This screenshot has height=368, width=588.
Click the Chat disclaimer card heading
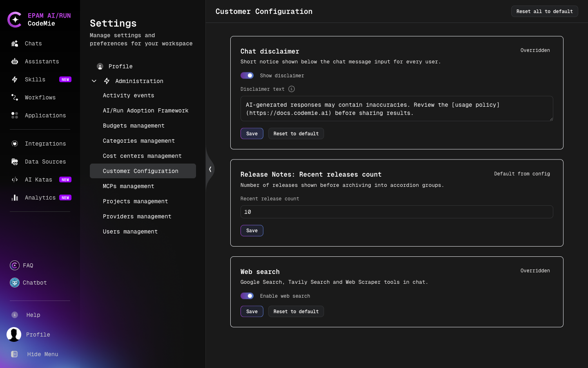pyautogui.click(x=270, y=52)
